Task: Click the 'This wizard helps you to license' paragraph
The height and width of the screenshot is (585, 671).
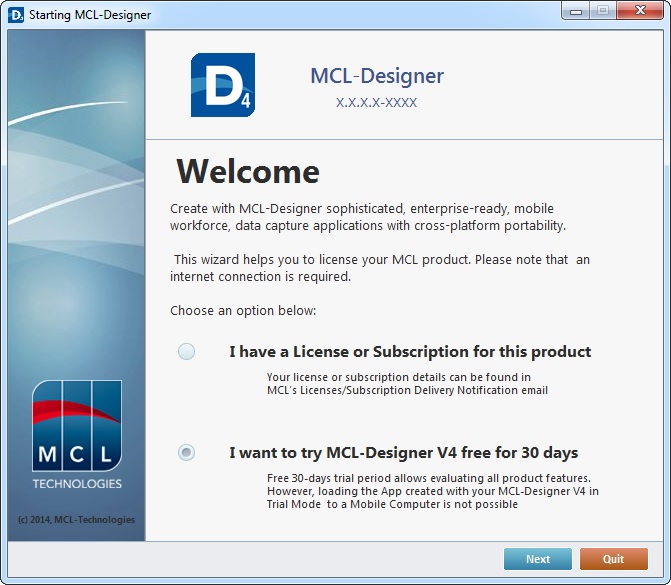Action: tap(380, 268)
